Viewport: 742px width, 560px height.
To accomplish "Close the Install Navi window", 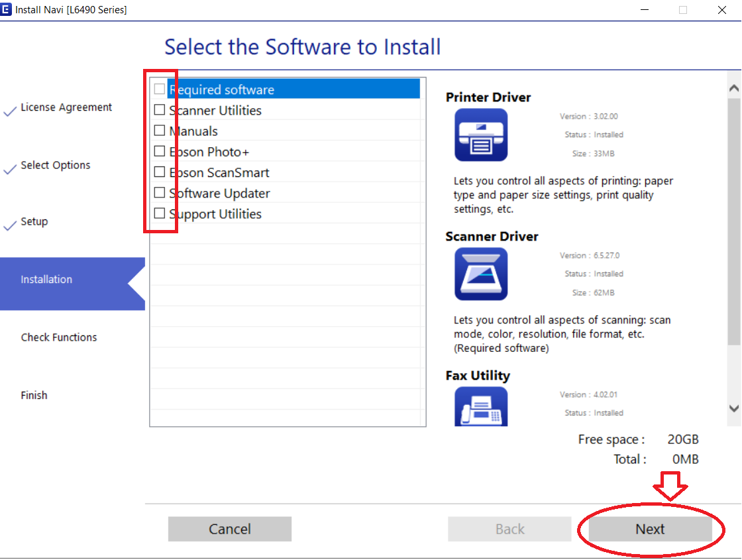I will pos(721,10).
